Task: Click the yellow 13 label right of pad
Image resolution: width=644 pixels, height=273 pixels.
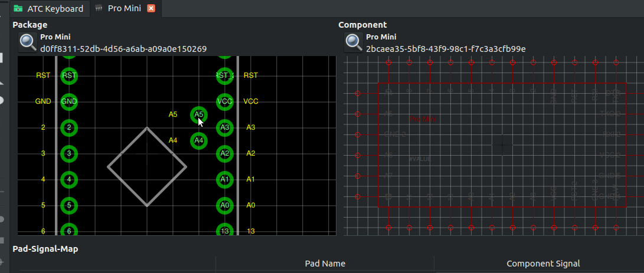Action: click(250, 231)
